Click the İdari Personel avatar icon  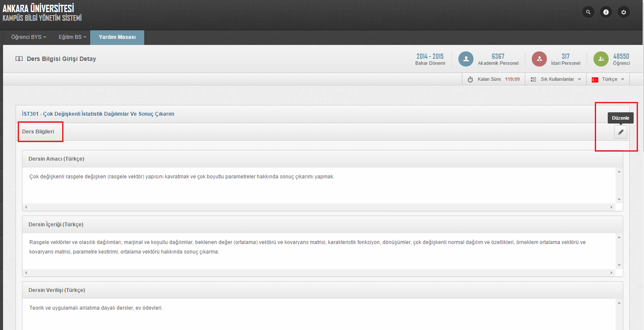(540, 59)
